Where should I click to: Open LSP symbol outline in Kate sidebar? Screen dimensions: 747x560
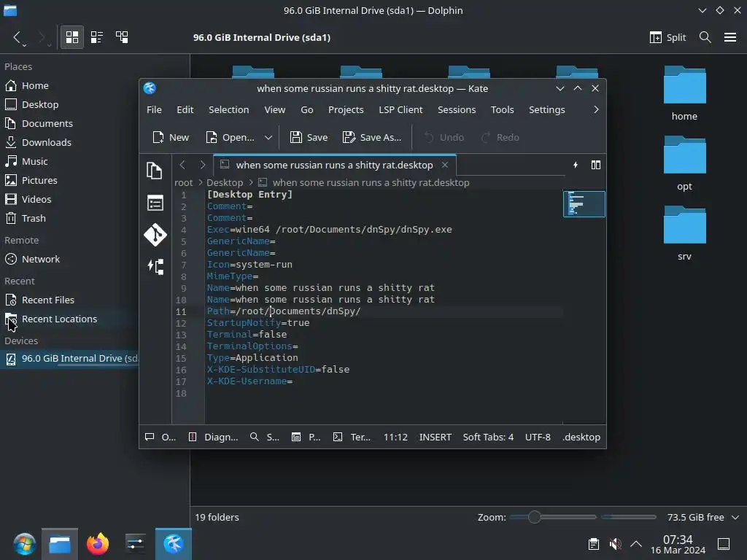[155, 267]
